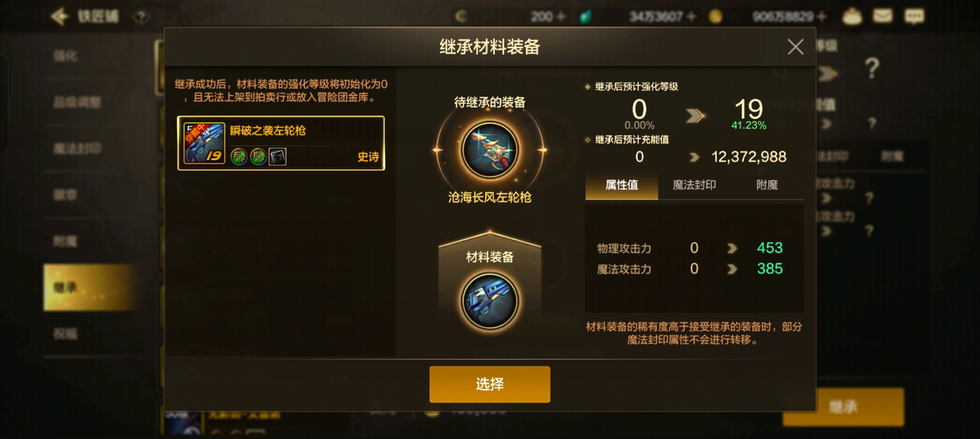Tap the green gem currency icon

[585, 17]
